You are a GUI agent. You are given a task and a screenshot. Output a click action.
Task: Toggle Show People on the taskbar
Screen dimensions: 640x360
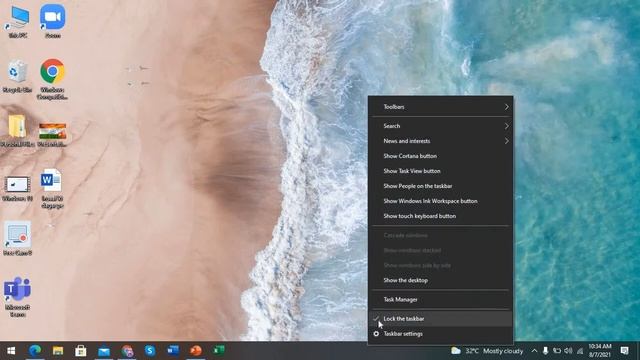[x=440, y=186]
